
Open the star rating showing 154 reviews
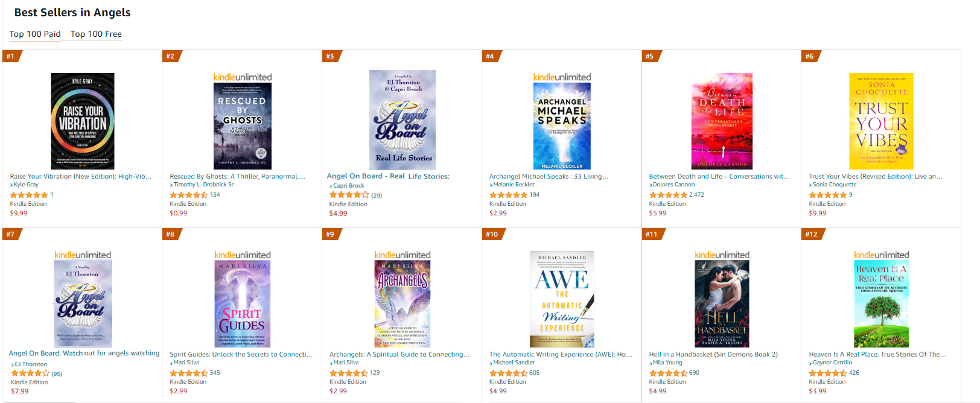click(195, 195)
